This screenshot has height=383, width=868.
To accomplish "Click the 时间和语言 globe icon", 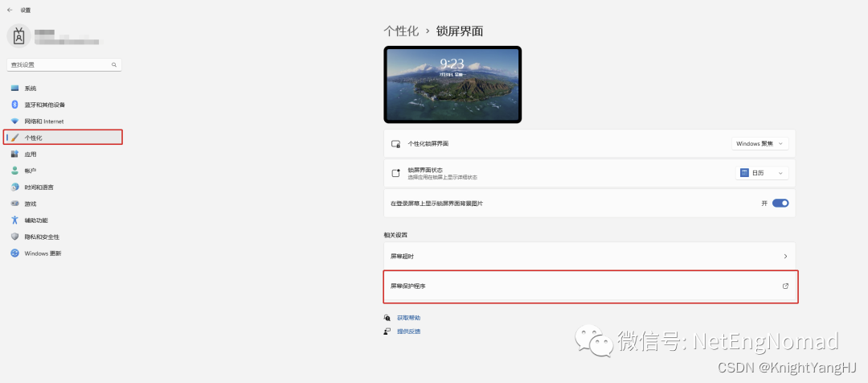I will tap(15, 187).
